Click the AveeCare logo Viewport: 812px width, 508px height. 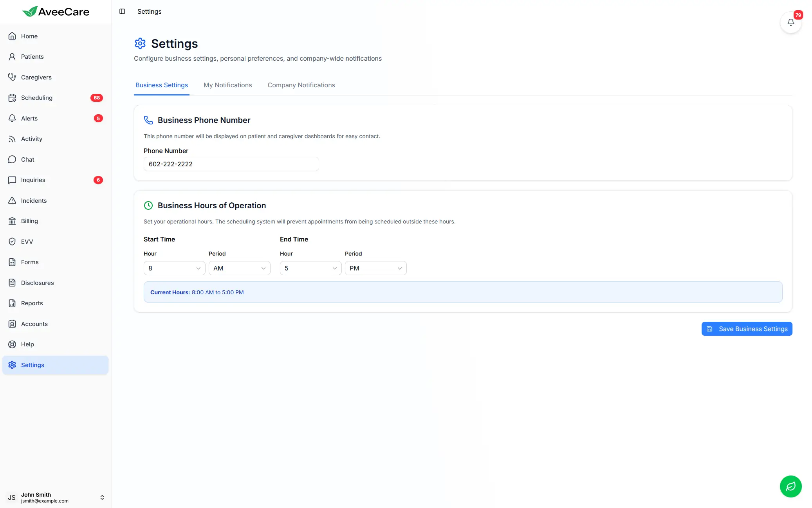tap(55, 11)
